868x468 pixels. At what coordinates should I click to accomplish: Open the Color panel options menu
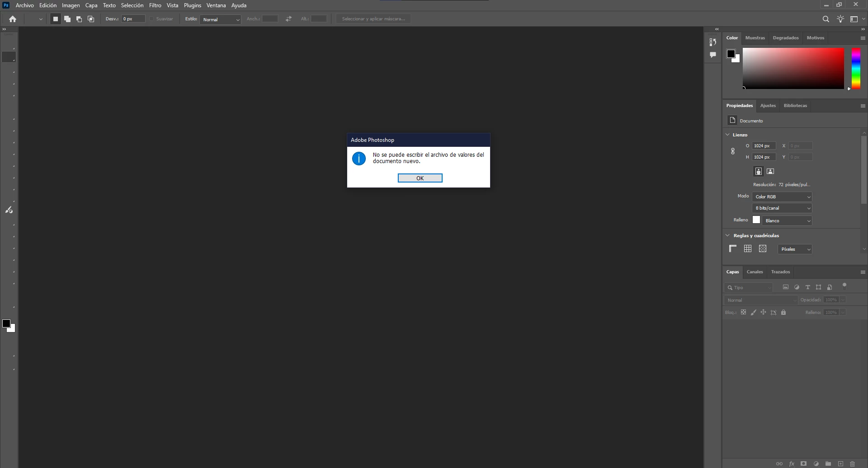863,38
